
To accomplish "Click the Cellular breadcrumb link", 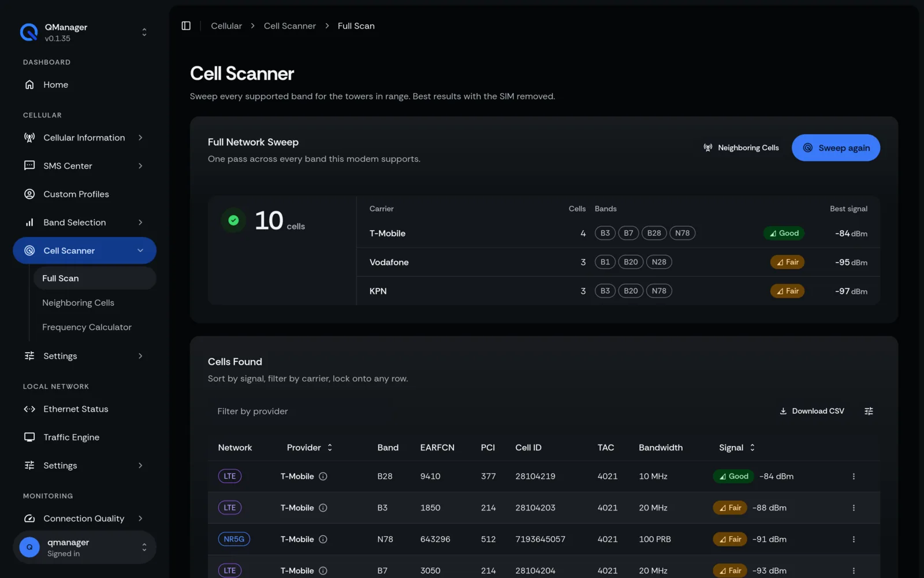I will [226, 26].
